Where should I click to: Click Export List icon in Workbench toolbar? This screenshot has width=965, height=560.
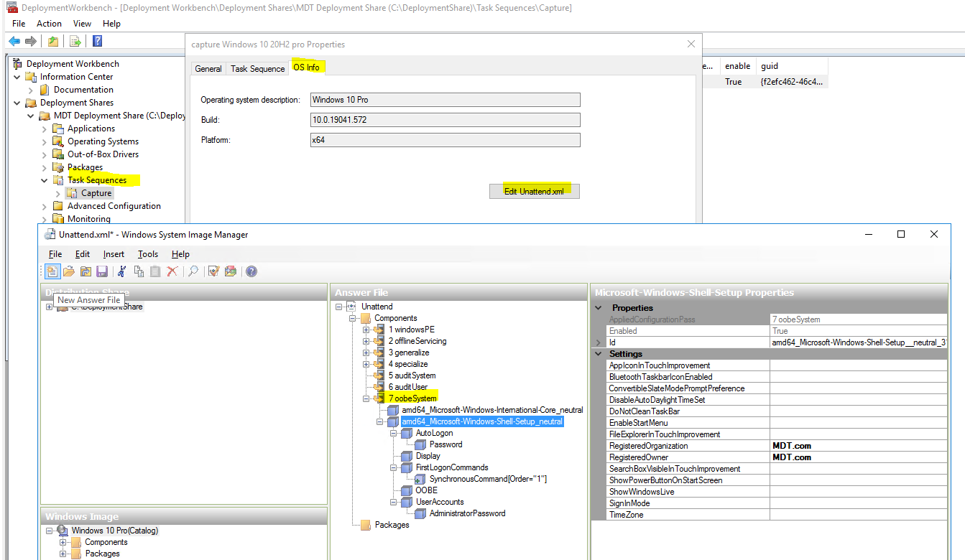[75, 41]
